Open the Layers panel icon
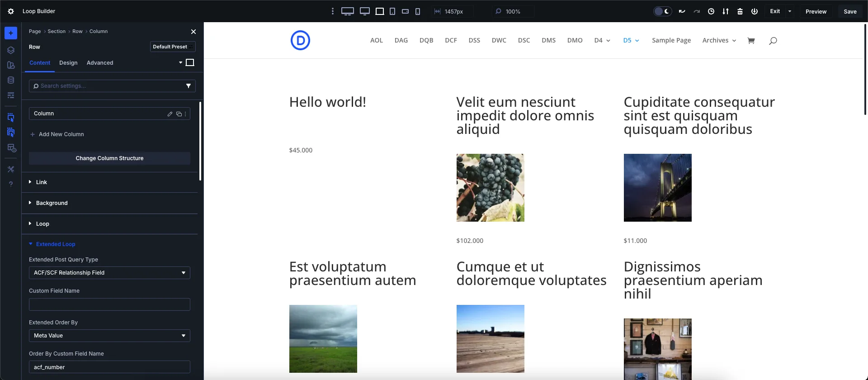Viewport: 868px width, 380px height. (x=11, y=50)
